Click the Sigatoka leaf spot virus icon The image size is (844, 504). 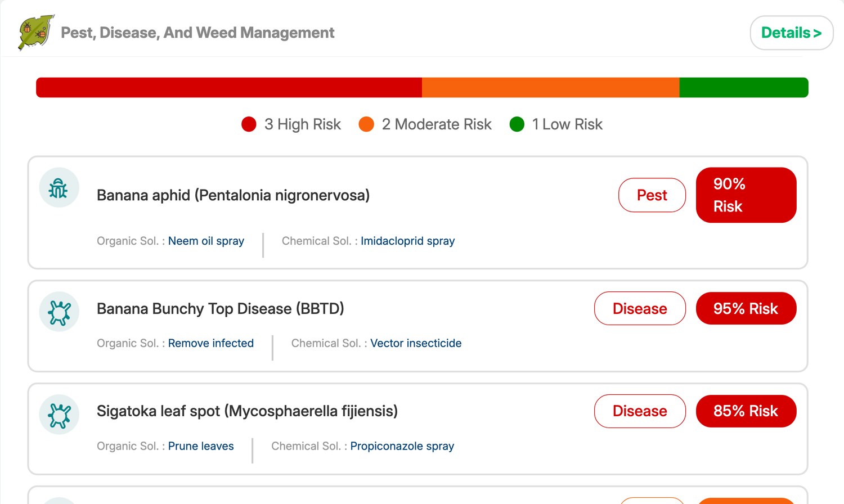[x=59, y=415]
